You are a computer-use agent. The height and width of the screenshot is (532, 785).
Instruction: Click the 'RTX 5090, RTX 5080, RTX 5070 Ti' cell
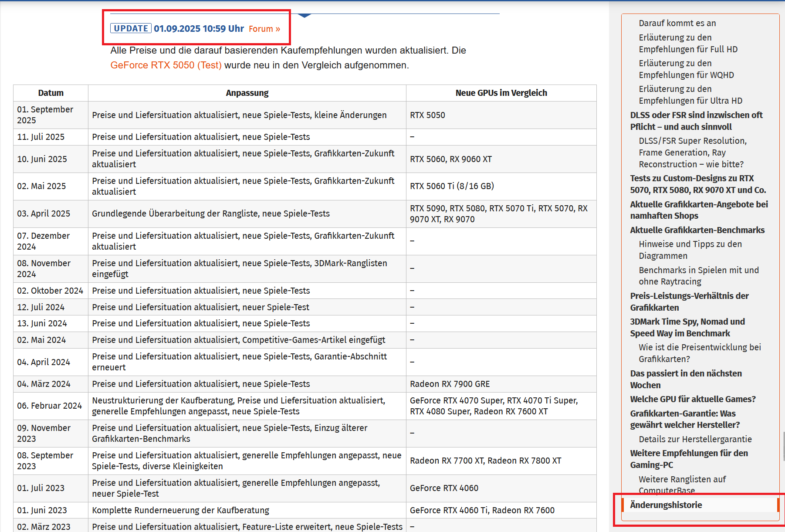coord(501,213)
